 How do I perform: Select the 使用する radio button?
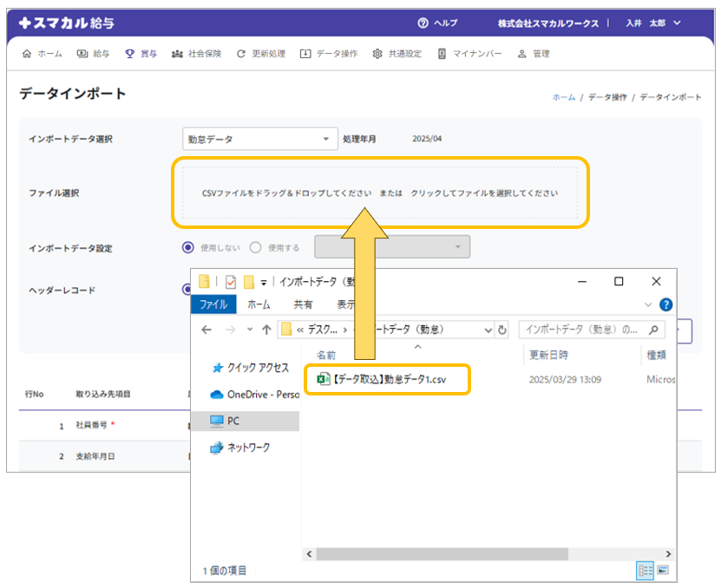(256, 247)
